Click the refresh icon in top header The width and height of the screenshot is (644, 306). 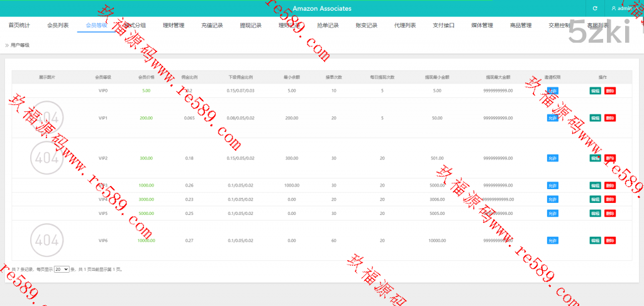pyautogui.click(x=595, y=8)
